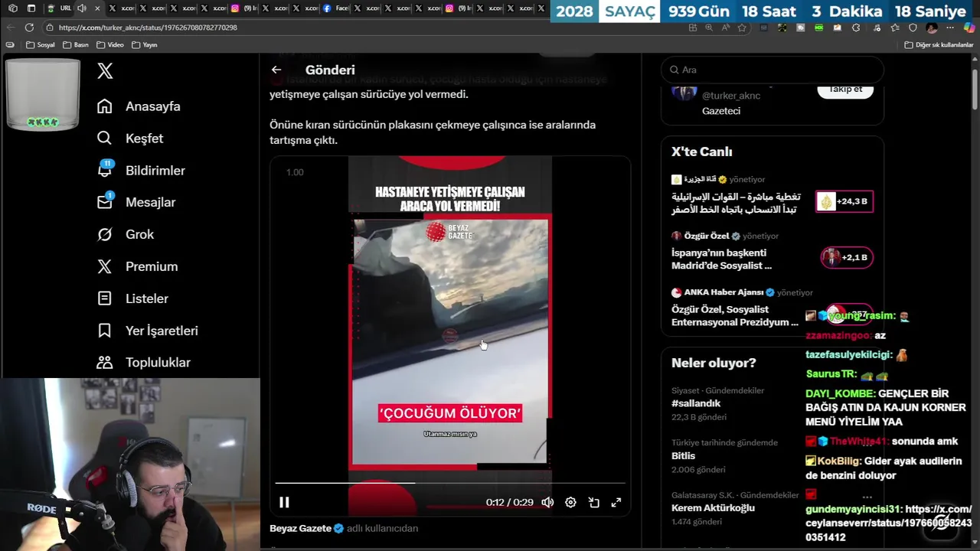This screenshot has height=551, width=980.
Task: Open browser essentials shield icon
Action: [913, 28]
